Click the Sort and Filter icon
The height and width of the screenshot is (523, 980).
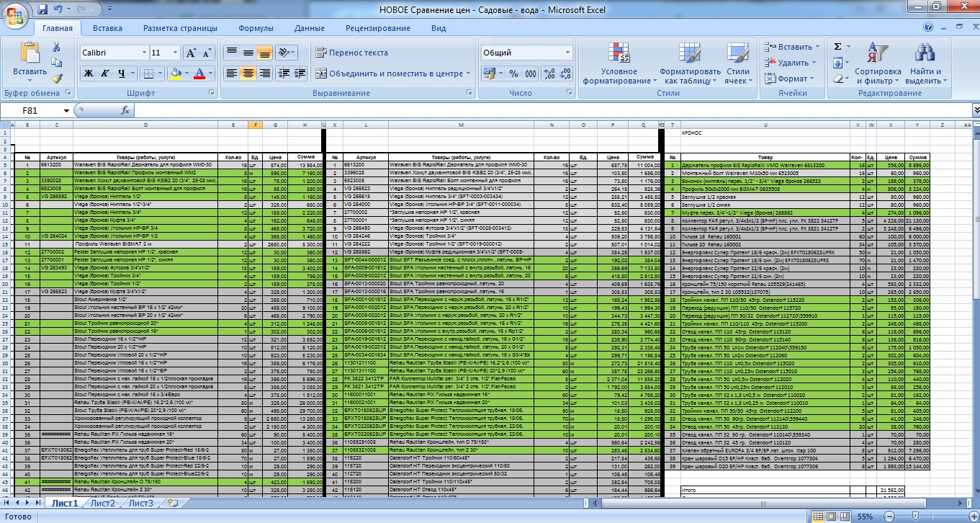pos(878,63)
